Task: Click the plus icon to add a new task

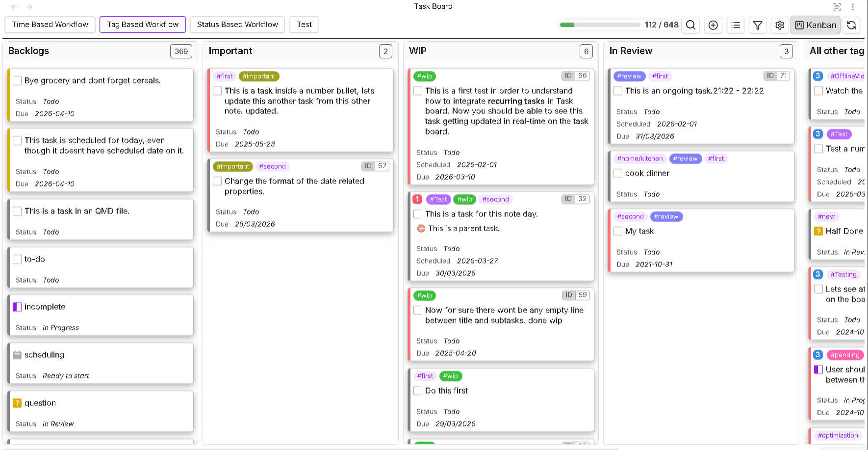Action: (713, 25)
